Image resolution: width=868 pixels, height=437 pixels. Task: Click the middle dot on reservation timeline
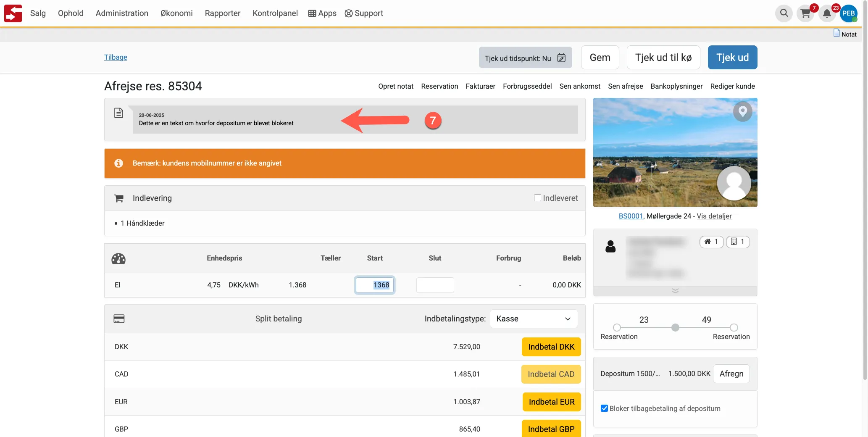(x=675, y=328)
